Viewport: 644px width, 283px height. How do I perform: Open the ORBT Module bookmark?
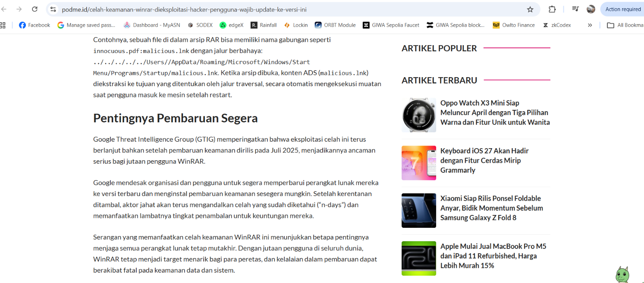(x=335, y=25)
